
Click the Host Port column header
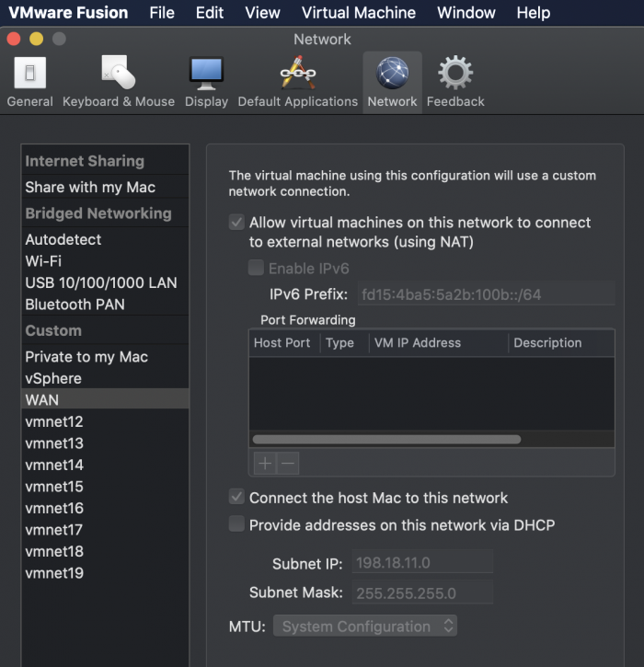[284, 343]
